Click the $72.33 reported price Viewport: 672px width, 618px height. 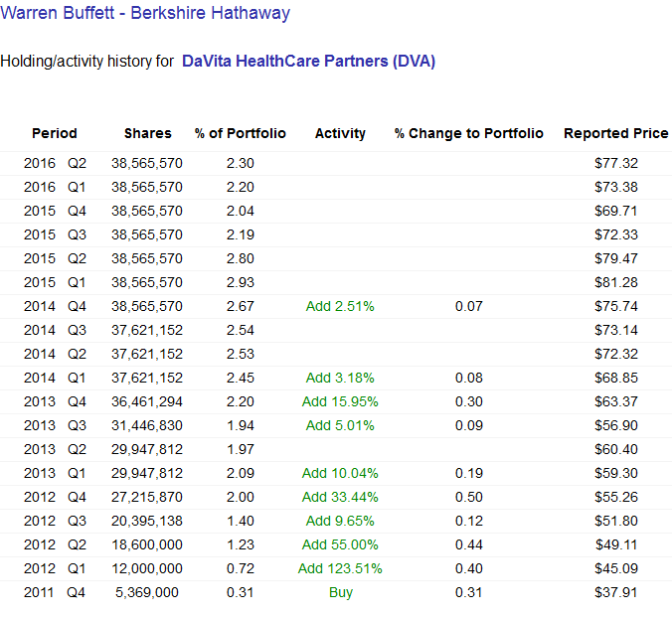(x=616, y=235)
